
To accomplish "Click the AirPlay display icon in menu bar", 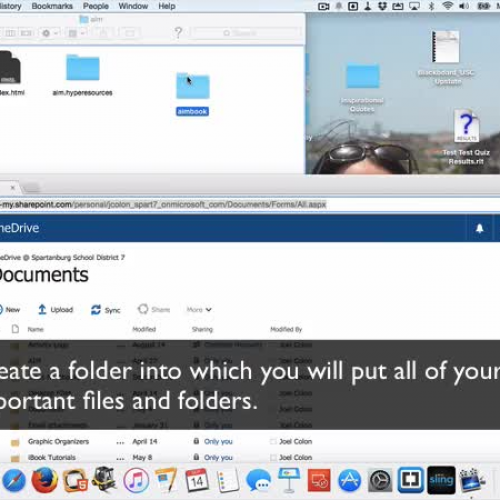I will (414, 6).
